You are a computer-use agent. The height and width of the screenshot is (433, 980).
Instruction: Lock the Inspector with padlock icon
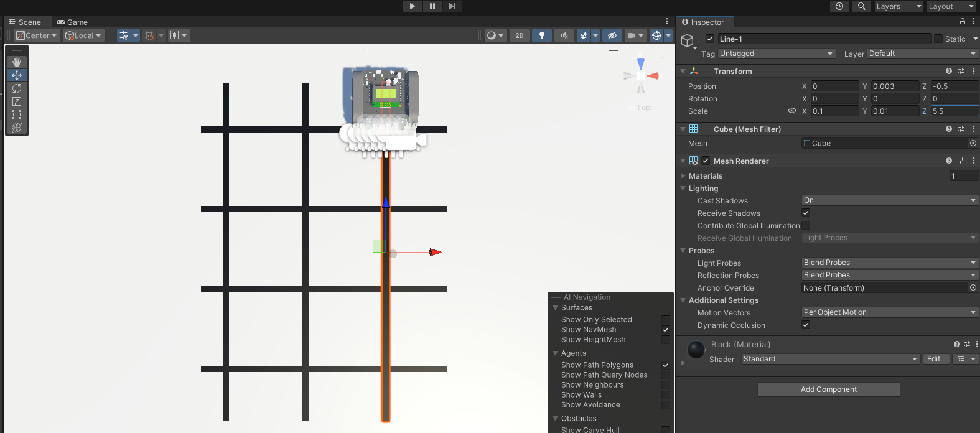pyautogui.click(x=963, y=21)
